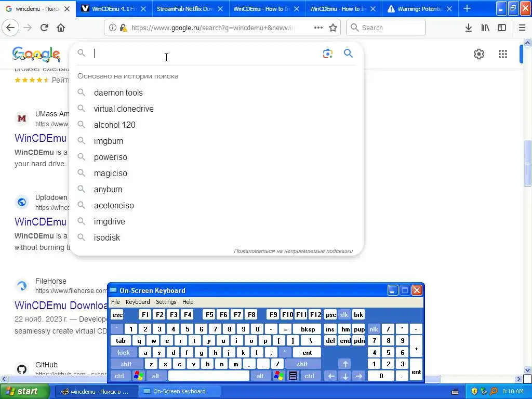Click in the Google search query field
This screenshot has height=399, width=532.
206,54
